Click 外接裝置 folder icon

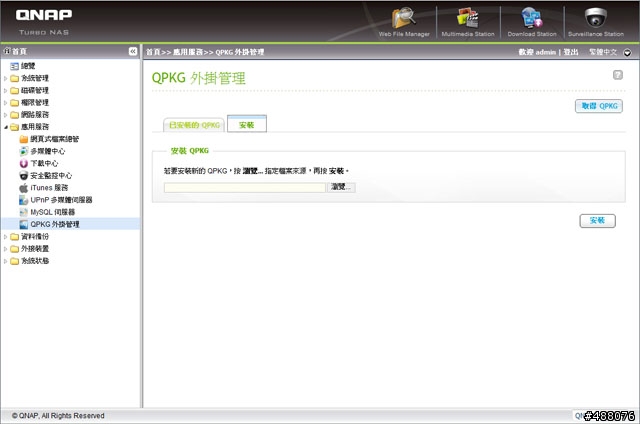(x=14, y=249)
